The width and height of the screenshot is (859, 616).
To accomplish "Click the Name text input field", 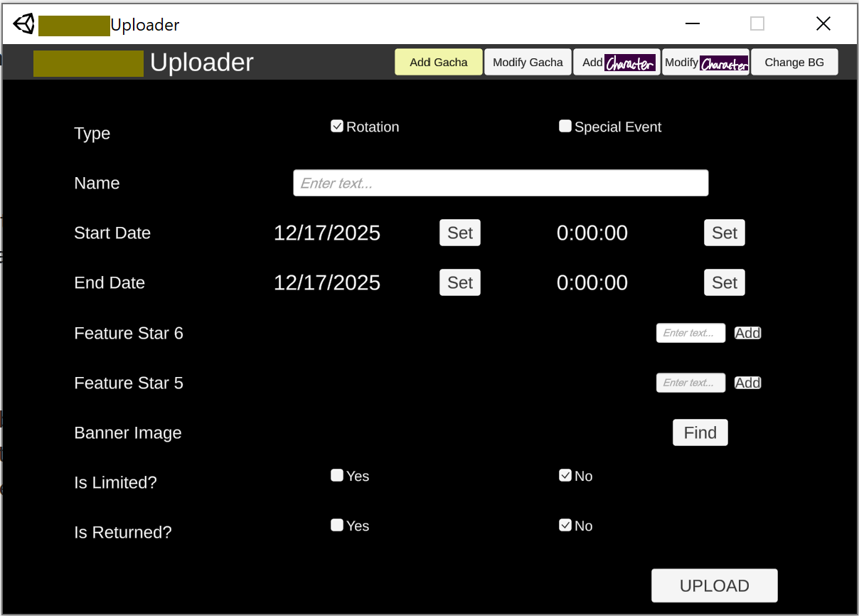I will pos(501,183).
